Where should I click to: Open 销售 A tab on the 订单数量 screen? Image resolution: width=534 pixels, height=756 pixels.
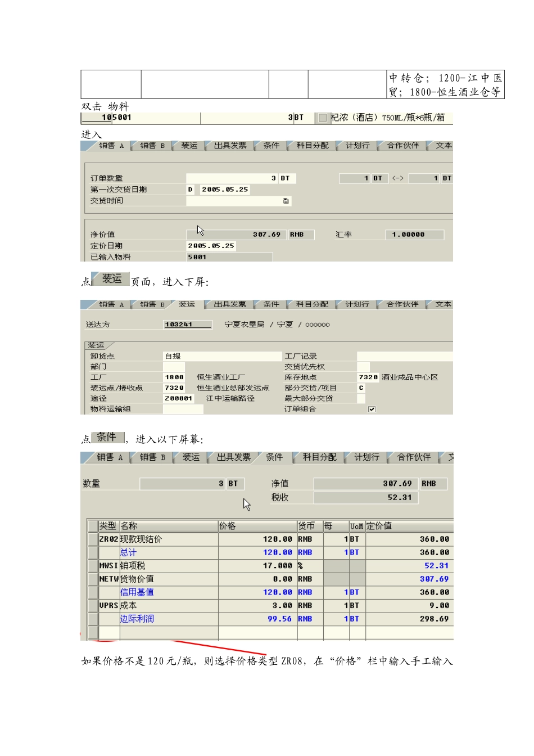(x=110, y=146)
